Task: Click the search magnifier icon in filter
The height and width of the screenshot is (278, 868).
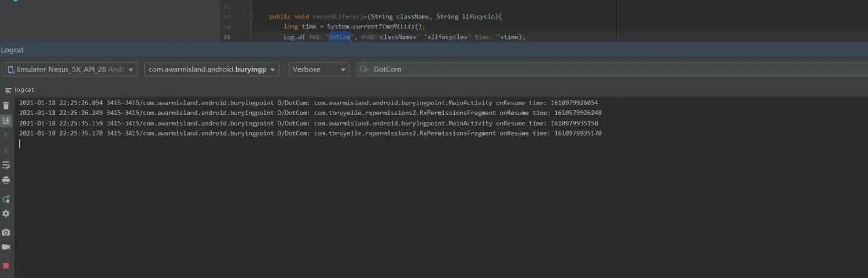Action: tap(364, 69)
